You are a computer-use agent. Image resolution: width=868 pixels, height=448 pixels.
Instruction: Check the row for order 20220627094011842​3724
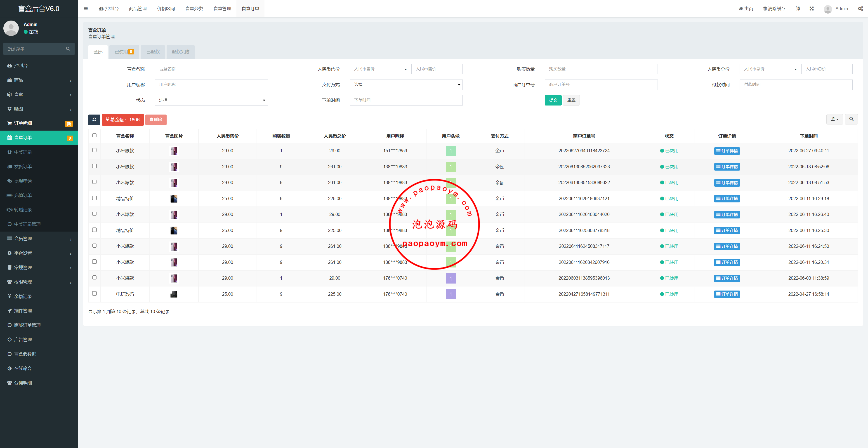[94, 150]
